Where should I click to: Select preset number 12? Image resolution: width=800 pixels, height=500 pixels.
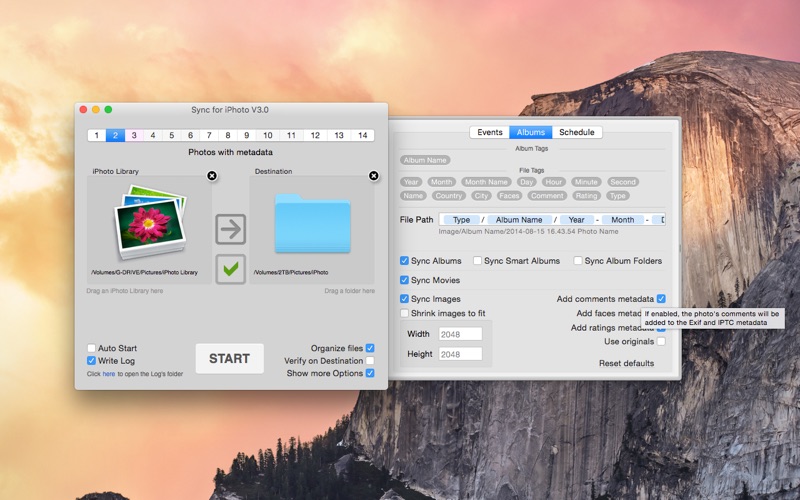click(x=315, y=135)
